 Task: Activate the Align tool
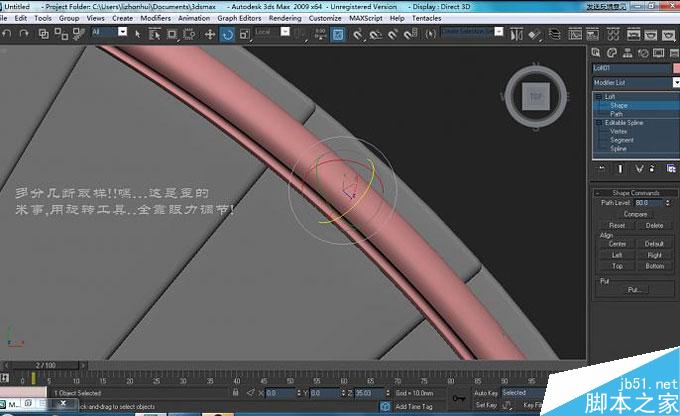pos(535,35)
